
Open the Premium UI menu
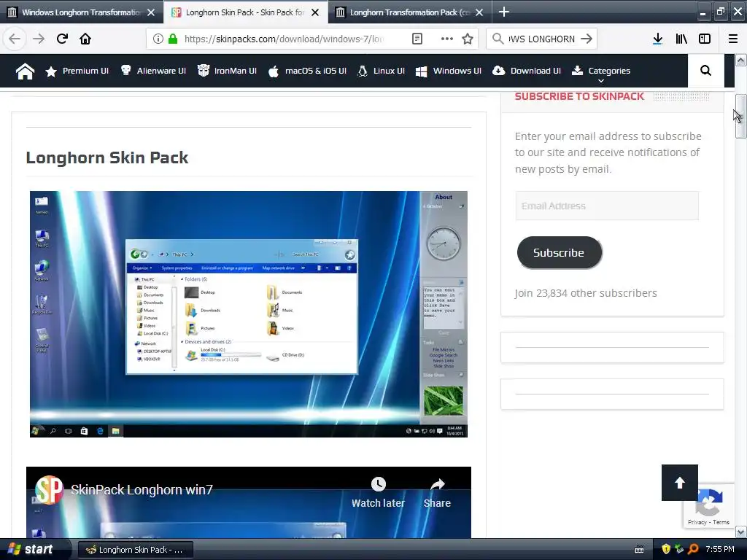[x=77, y=71]
